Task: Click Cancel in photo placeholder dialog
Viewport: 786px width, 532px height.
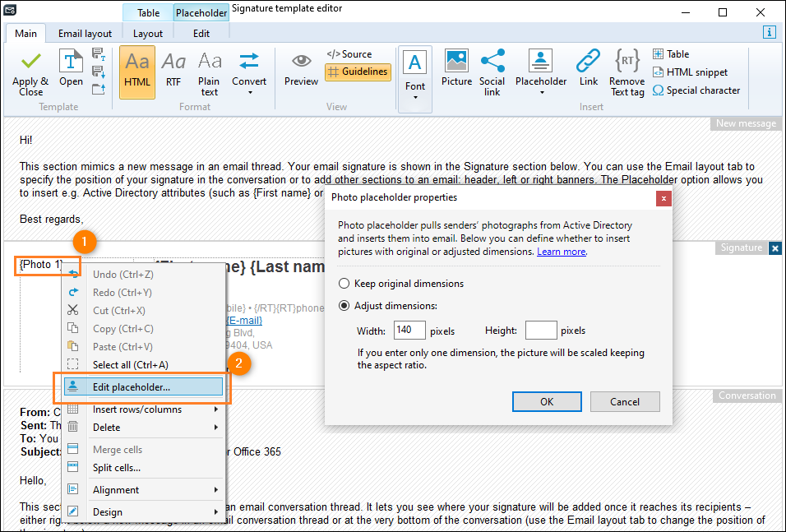Action: coord(625,401)
